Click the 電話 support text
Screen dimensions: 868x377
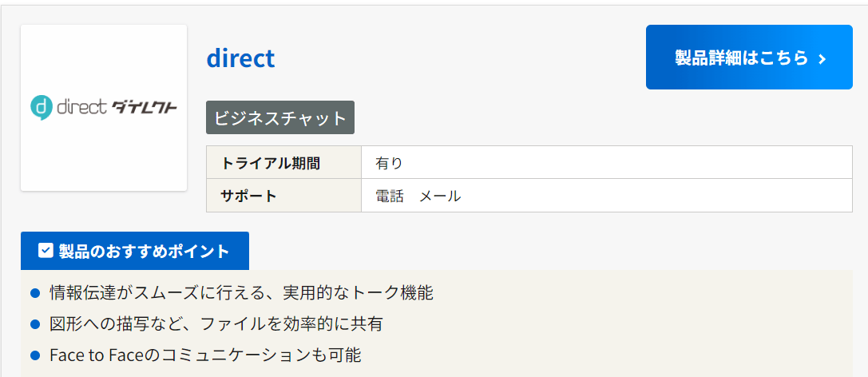(389, 196)
